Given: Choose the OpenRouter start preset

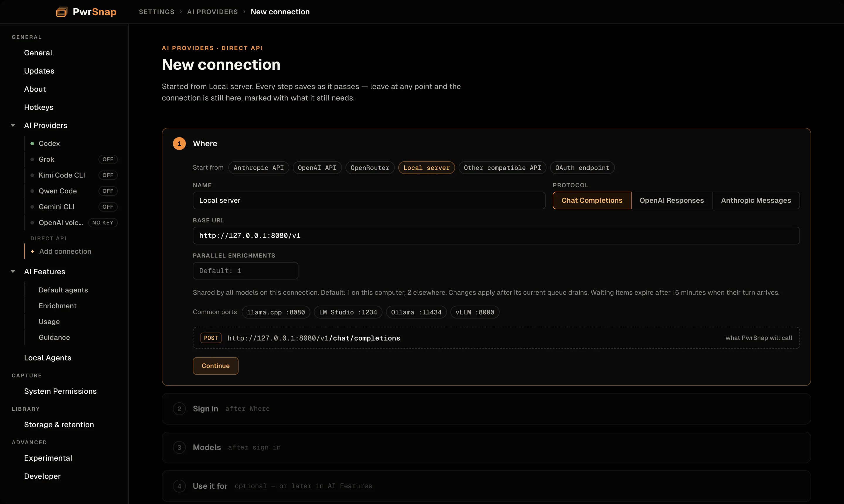Looking at the screenshot, I should pyautogui.click(x=370, y=168).
